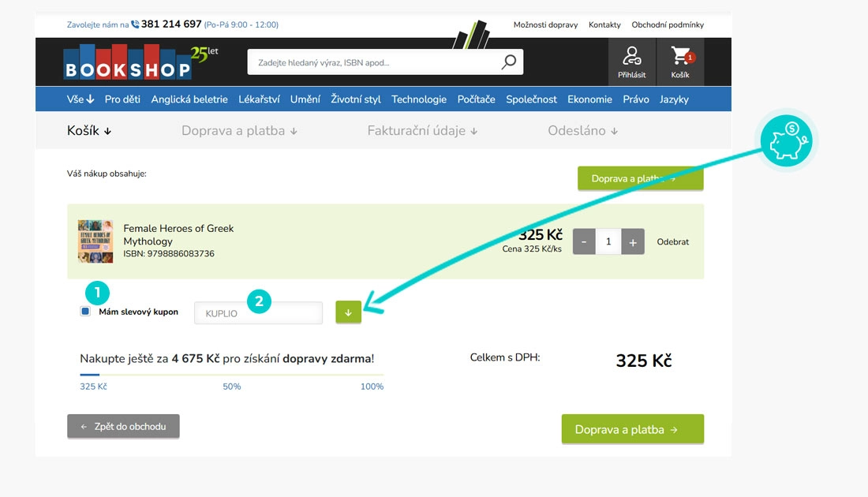The width and height of the screenshot is (868, 497).
Task: Tick the Mám slevový kupon checkbox
Action: (85, 312)
